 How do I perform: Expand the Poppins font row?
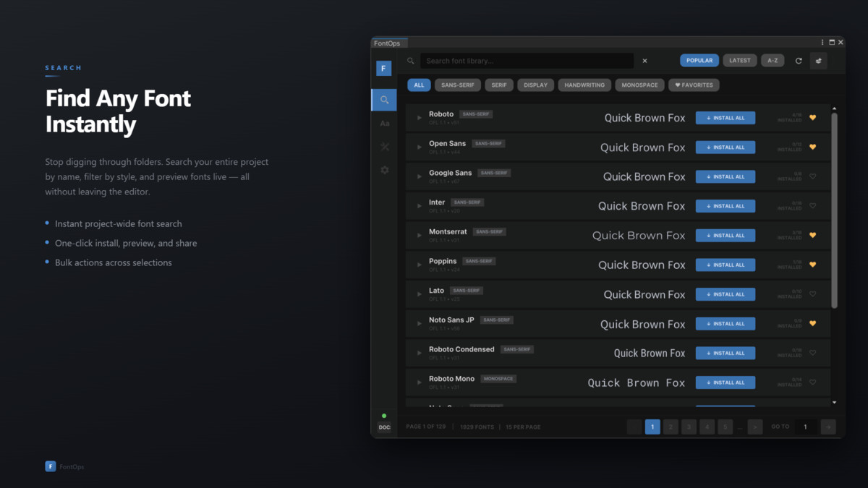420,265
